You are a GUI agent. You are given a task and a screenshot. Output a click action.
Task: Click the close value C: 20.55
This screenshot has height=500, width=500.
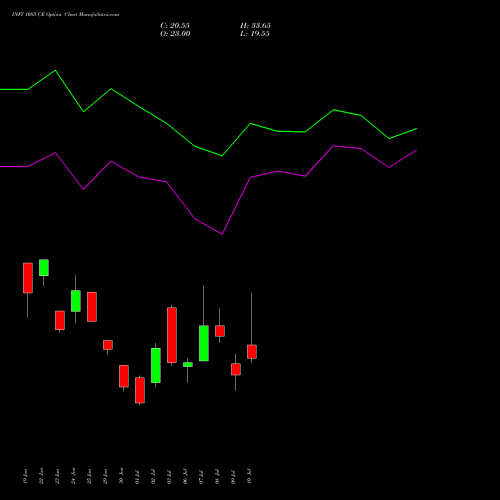coord(175,26)
